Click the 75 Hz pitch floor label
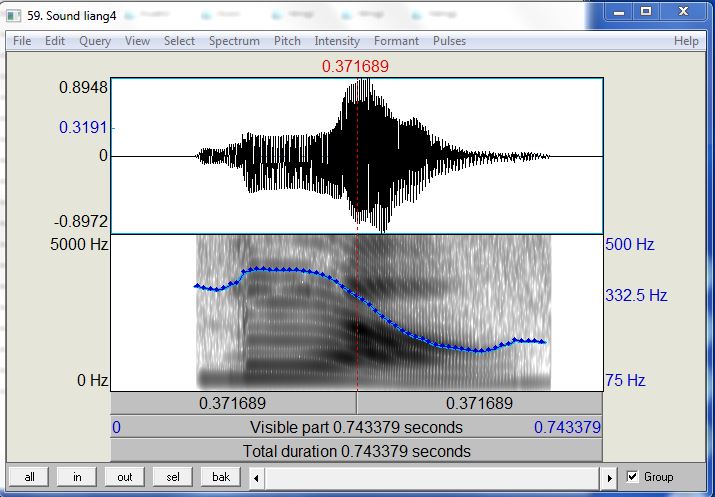This screenshot has height=497, width=715. click(625, 380)
